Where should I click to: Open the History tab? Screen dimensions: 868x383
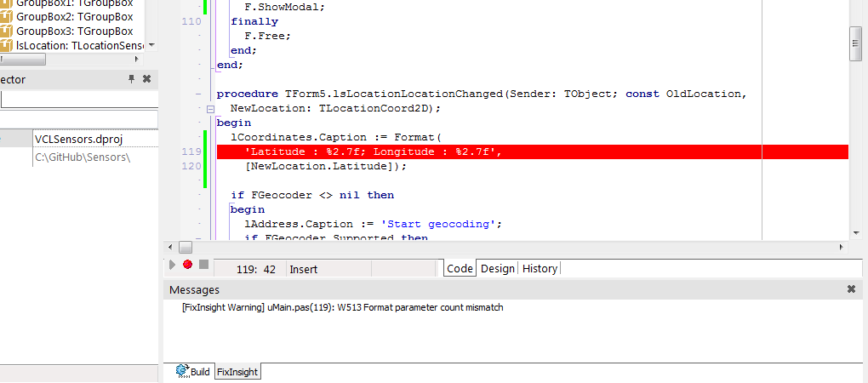coord(540,269)
